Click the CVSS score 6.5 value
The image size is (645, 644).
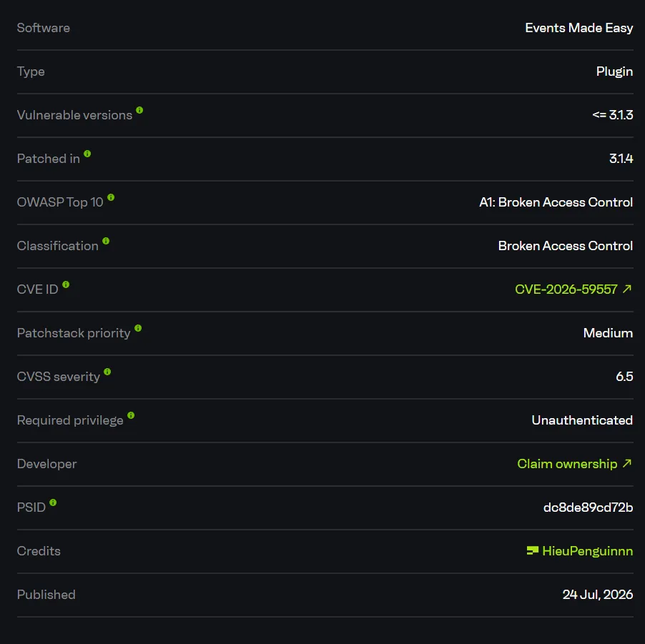point(624,377)
